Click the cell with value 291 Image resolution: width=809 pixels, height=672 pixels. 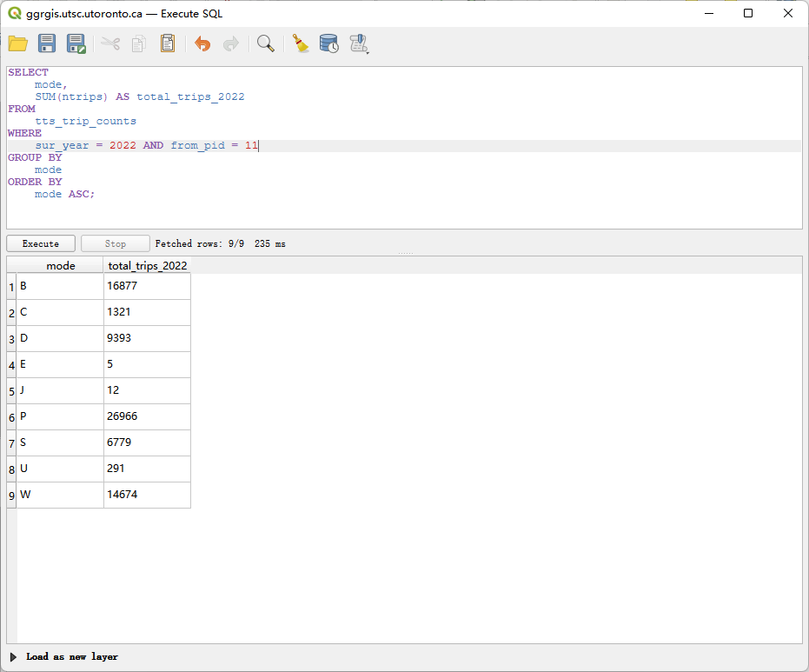pyautogui.click(x=147, y=469)
